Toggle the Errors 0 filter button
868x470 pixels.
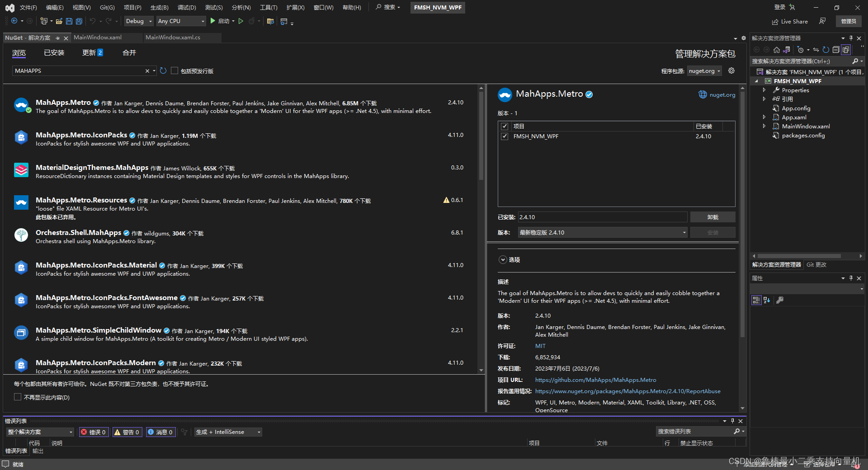[94, 432]
